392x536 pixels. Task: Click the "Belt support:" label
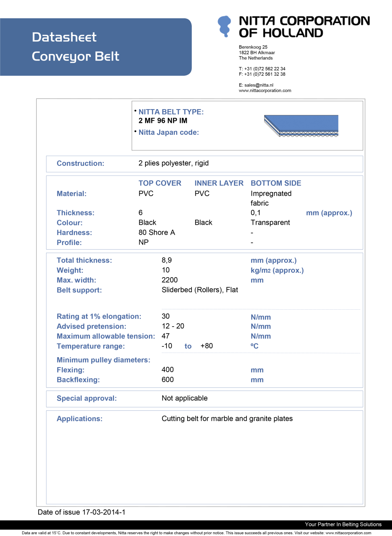point(79,290)
